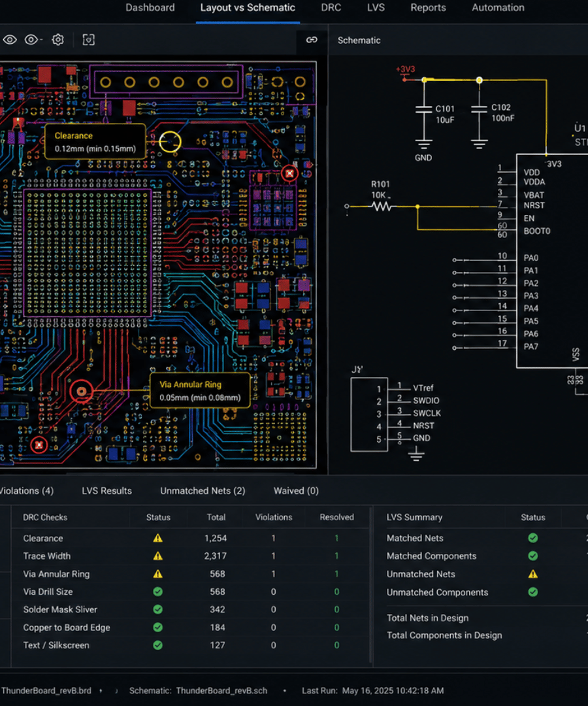The width and height of the screenshot is (588, 706).
Task: Click the Via Drill Size pass checkmark
Action: [158, 592]
